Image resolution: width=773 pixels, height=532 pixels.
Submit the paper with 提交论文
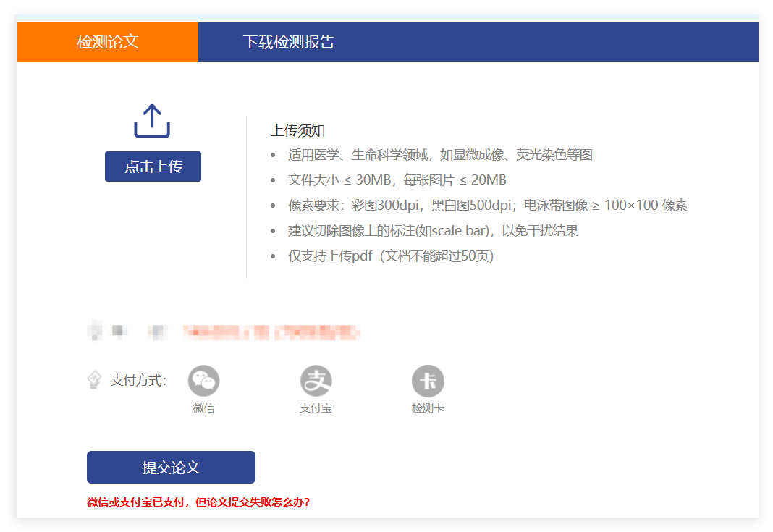point(171,467)
